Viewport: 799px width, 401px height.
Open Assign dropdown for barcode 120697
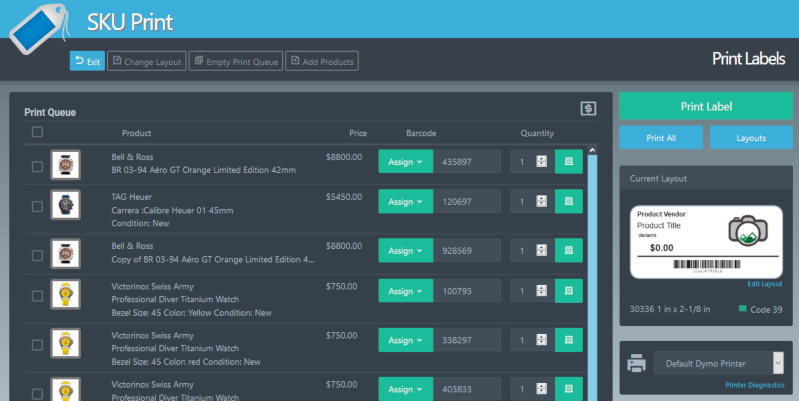pyautogui.click(x=406, y=201)
